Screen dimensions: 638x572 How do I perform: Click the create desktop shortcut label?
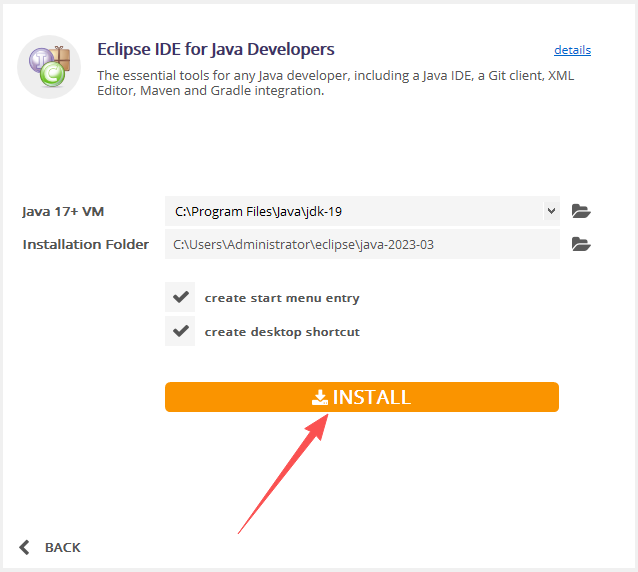(282, 332)
